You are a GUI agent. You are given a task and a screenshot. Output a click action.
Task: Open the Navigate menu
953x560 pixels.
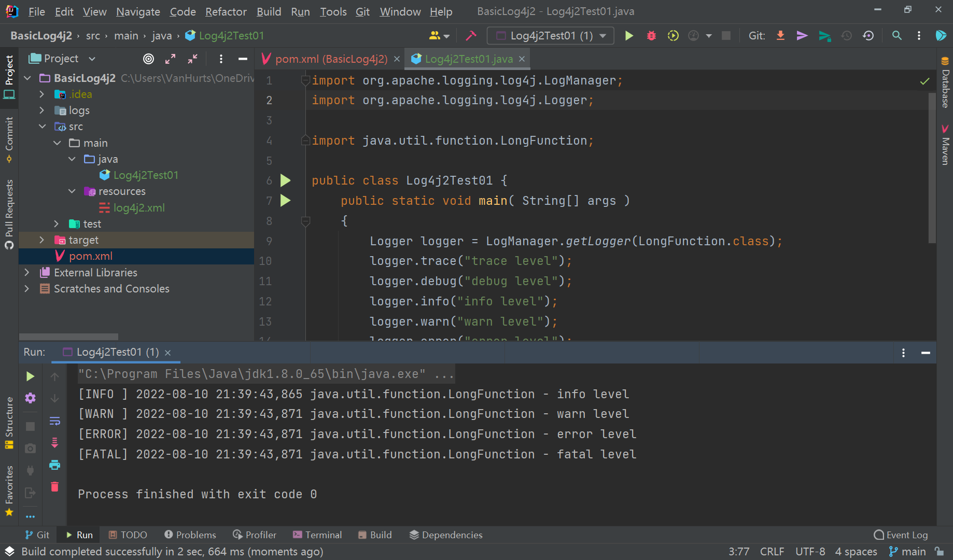[x=138, y=11]
